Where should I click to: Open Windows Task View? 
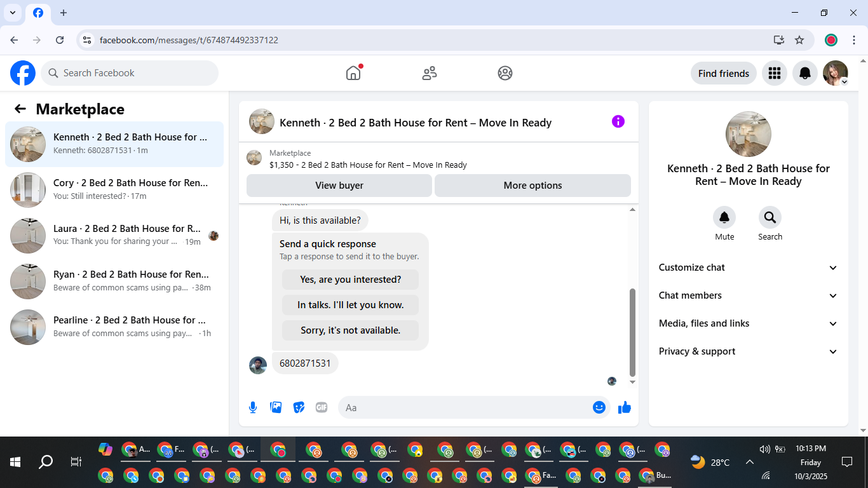point(76,462)
